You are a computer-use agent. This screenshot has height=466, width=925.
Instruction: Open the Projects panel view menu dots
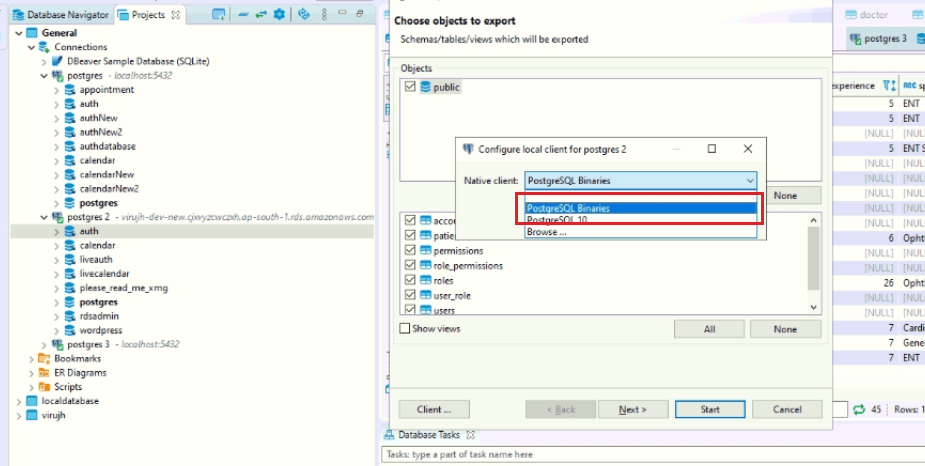pos(324,15)
